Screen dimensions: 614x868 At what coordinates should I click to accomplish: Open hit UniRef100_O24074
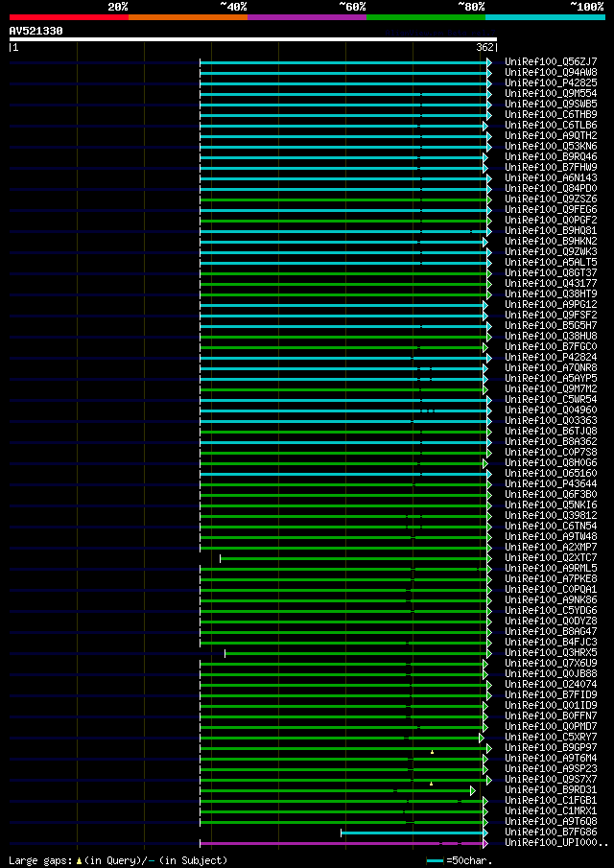[551, 686]
